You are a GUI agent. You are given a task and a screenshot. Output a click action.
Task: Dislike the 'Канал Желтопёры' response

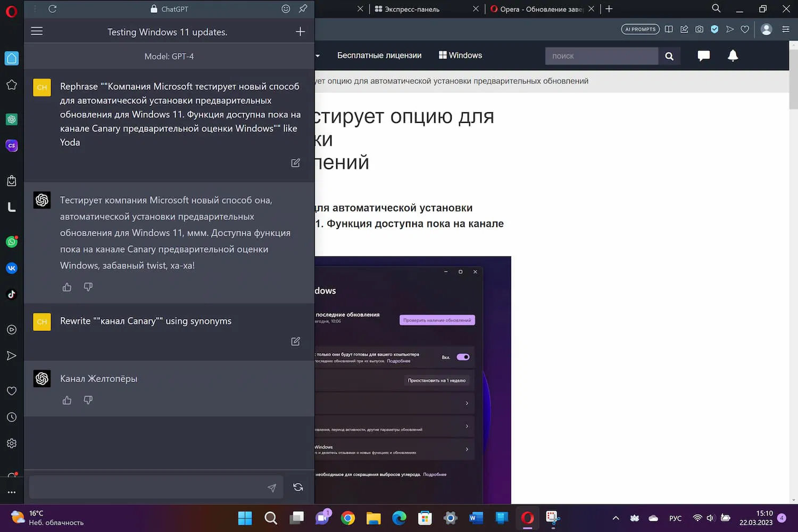click(88, 400)
